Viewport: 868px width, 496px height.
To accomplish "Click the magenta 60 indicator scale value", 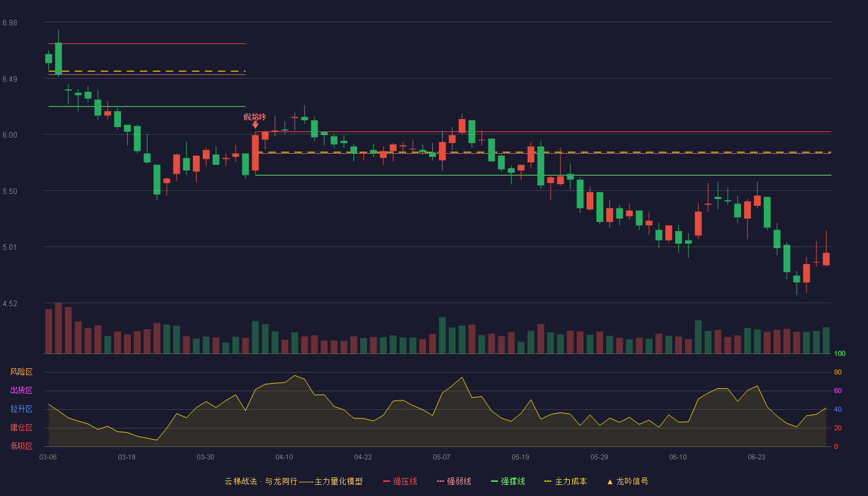I will coord(838,391).
